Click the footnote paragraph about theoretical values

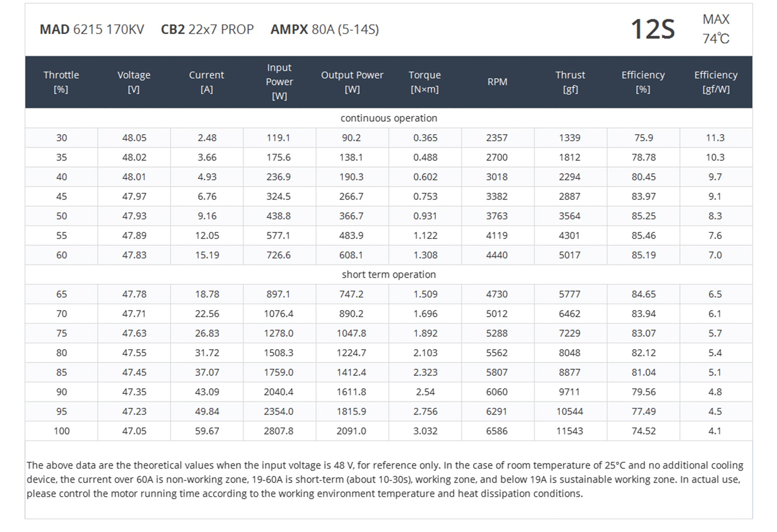pyautogui.click(x=384, y=479)
